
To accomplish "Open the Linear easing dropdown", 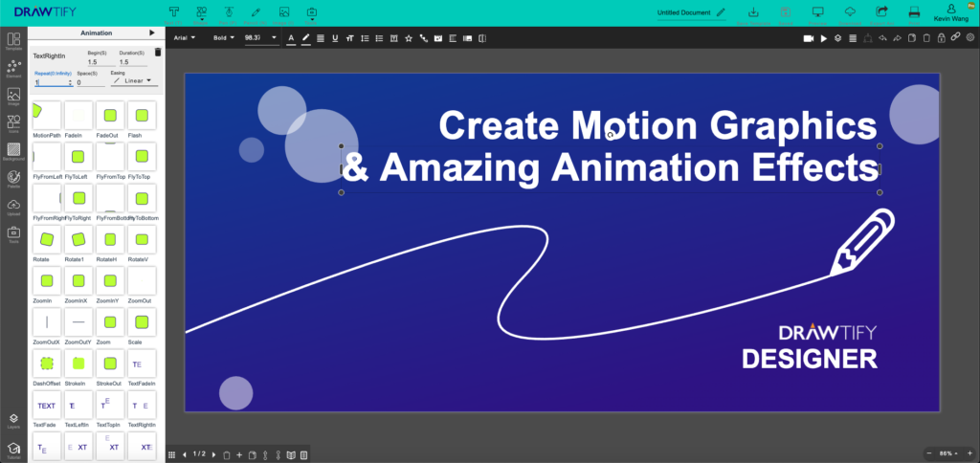I will point(134,80).
